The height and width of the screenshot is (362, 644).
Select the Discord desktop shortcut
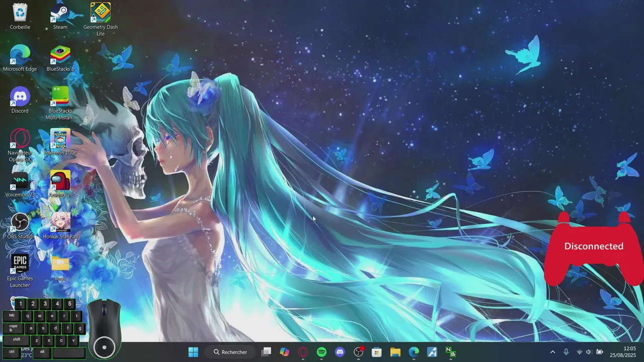tap(20, 100)
